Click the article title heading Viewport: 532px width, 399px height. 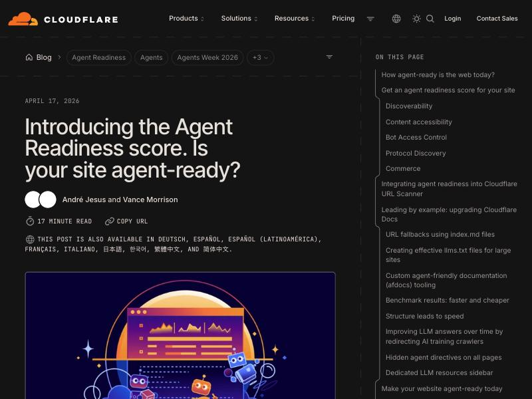pos(132,148)
